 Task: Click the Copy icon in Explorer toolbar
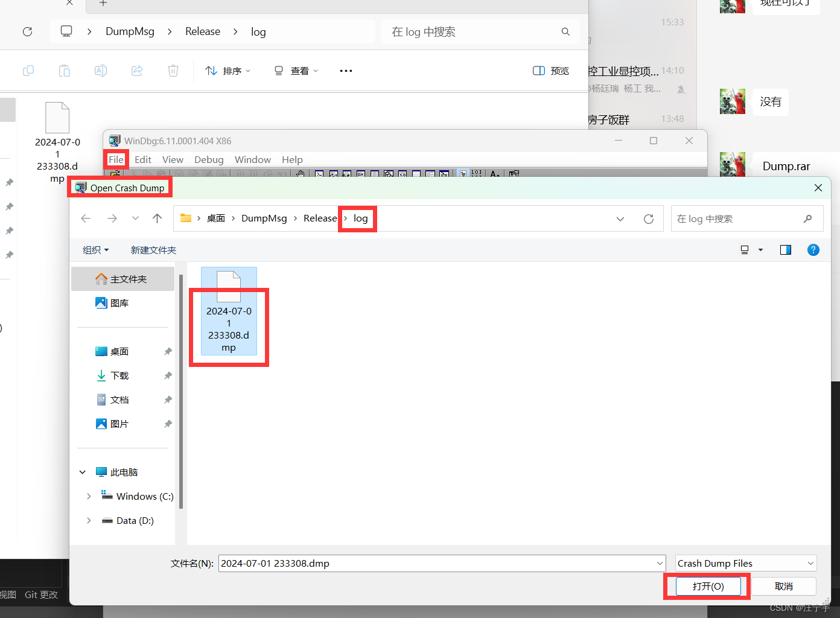pyautogui.click(x=28, y=71)
